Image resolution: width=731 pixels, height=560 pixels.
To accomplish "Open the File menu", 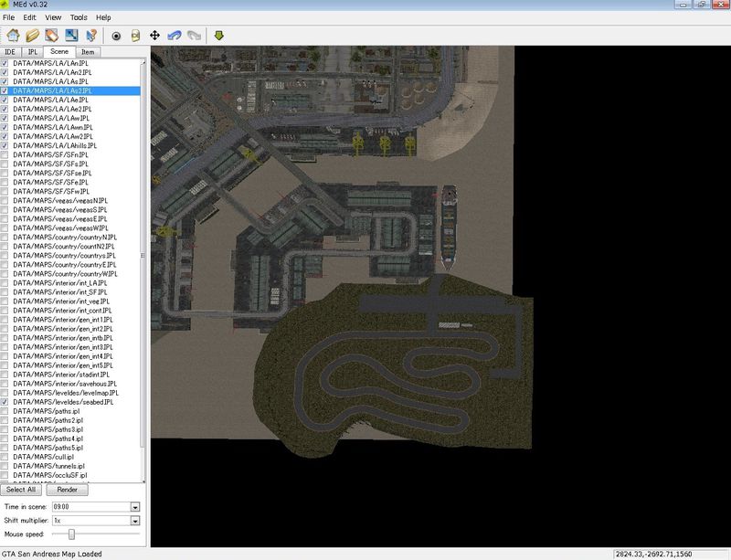I will [x=8, y=17].
